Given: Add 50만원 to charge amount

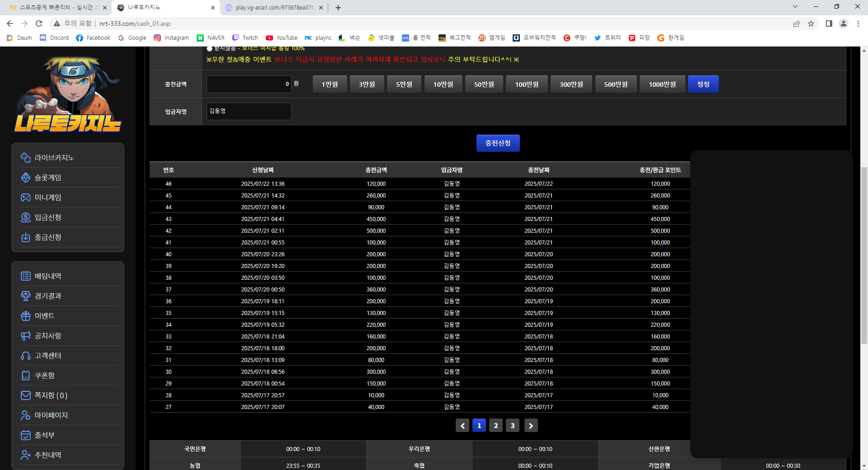Looking at the screenshot, I should [484, 84].
